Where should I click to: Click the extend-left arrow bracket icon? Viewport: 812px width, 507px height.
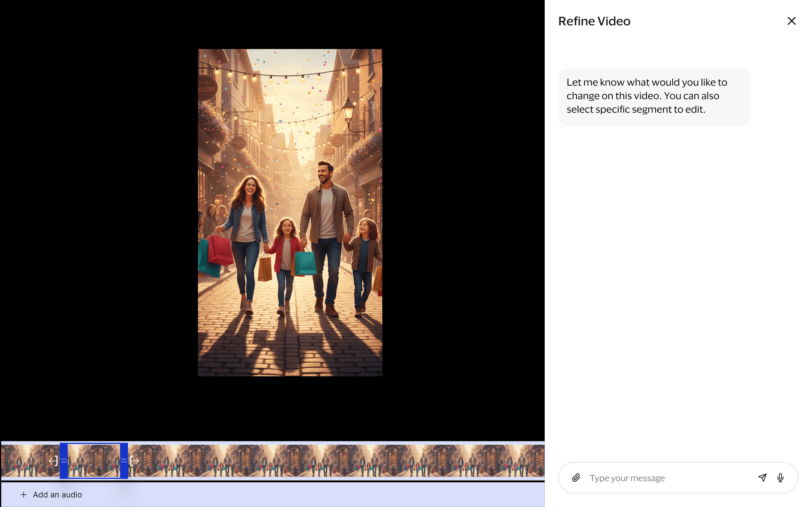click(x=53, y=461)
